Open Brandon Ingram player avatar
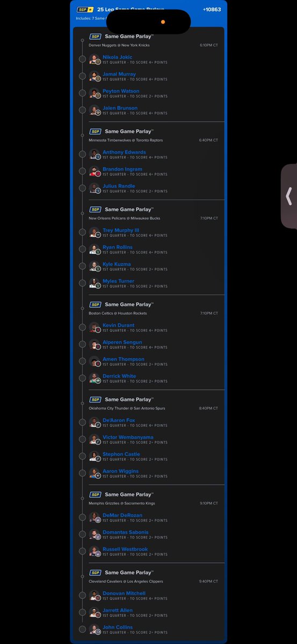This screenshot has height=644, width=297. point(95,171)
